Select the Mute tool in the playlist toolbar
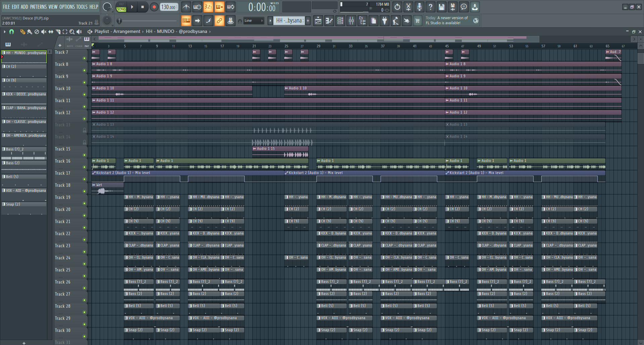644x345 pixels. click(x=44, y=32)
